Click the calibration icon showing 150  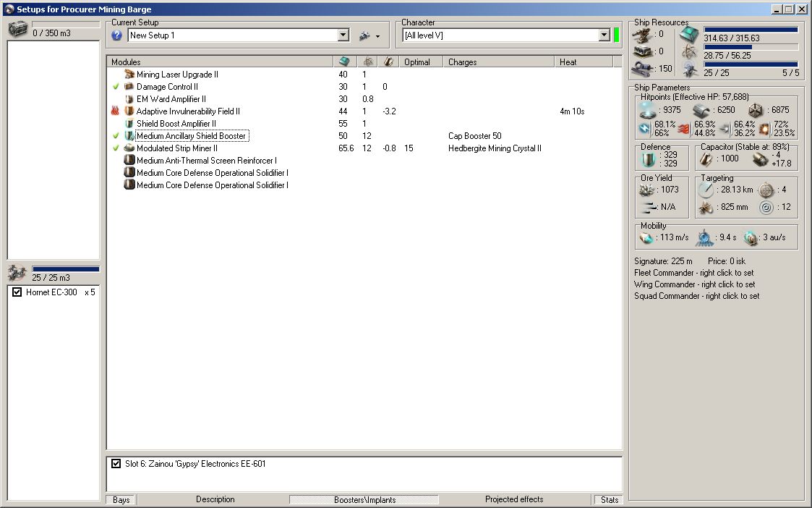click(642, 69)
